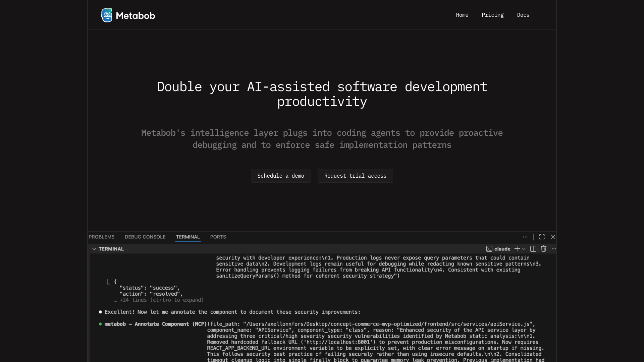Viewport: 644px width, 362px height.
Task: Maximize the panel size icon
Action: pyautogui.click(x=542, y=237)
